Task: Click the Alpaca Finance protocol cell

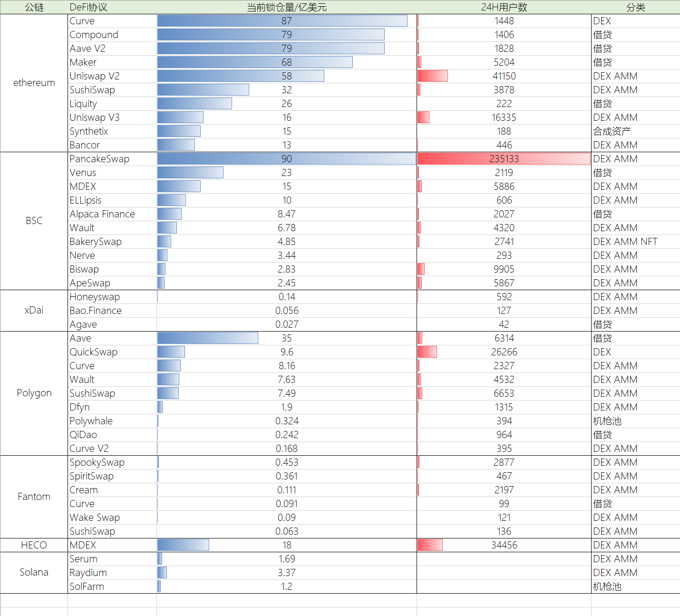Action: pos(112,214)
